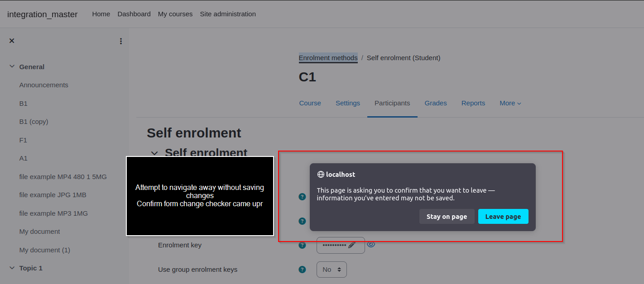Open My document in course index
This screenshot has width=644, height=284.
[x=40, y=232]
